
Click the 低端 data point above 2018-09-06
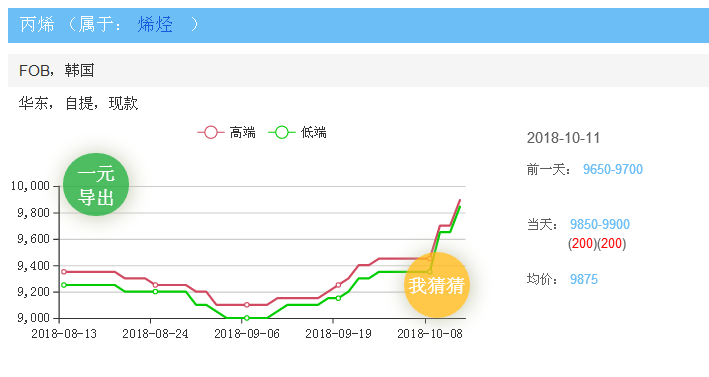click(246, 318)
